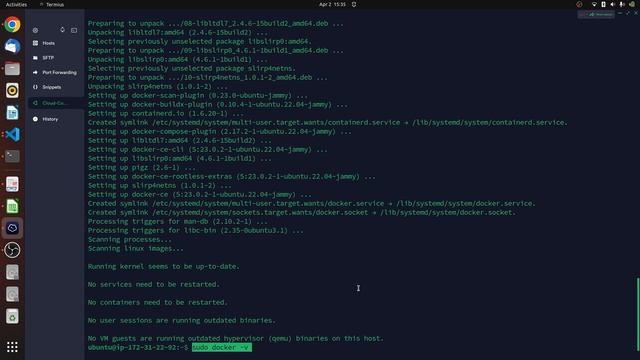Click the Snippets braces icon
The image size is (640, 360).
[36, 87]
